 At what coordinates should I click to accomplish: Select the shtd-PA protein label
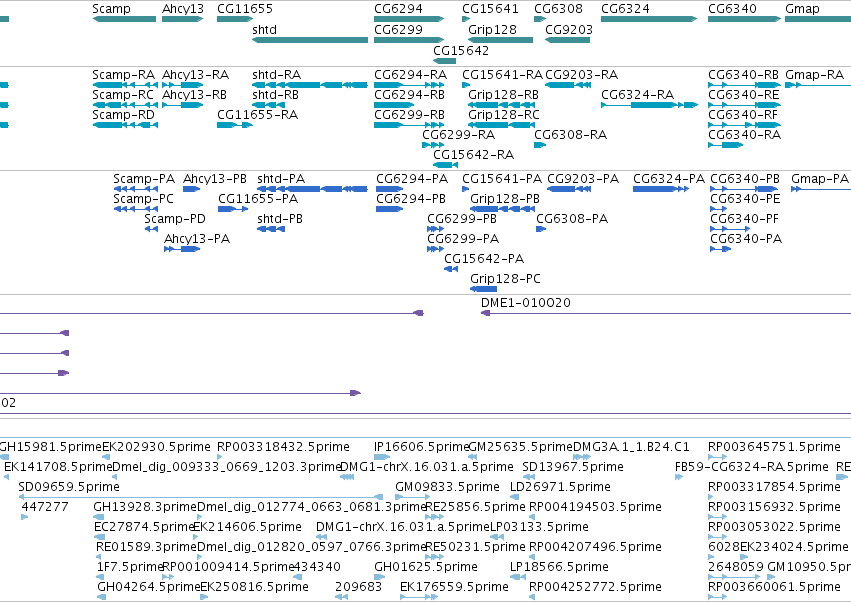pos(281,179)
